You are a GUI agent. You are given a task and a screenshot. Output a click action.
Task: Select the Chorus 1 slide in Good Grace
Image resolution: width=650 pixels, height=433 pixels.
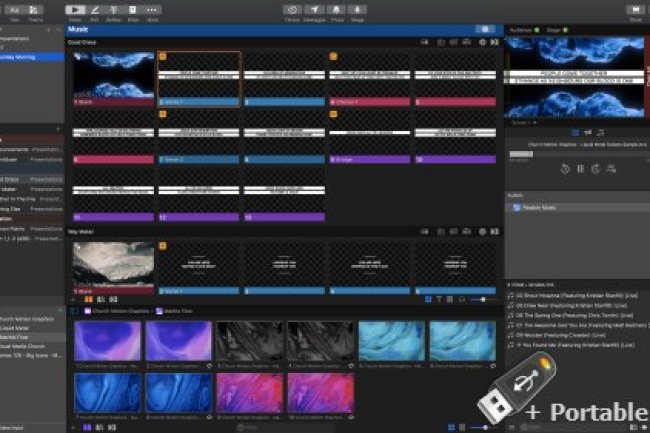(x=369, y=79)
